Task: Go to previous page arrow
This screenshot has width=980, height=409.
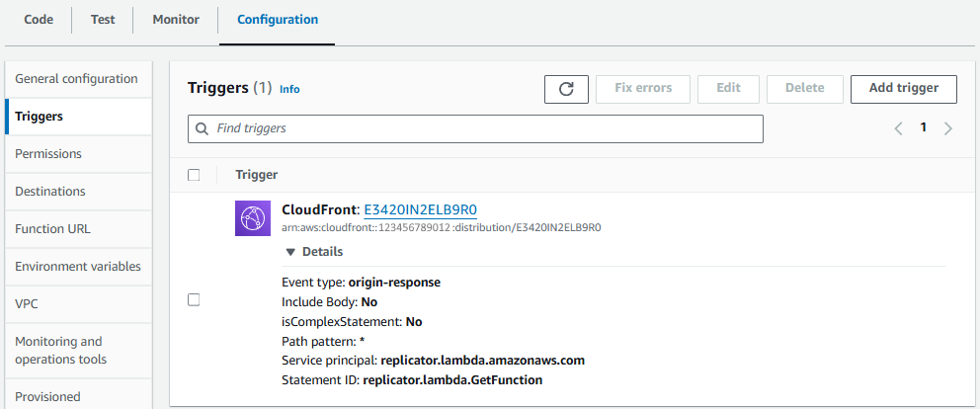Action: [x=899, y=128]
